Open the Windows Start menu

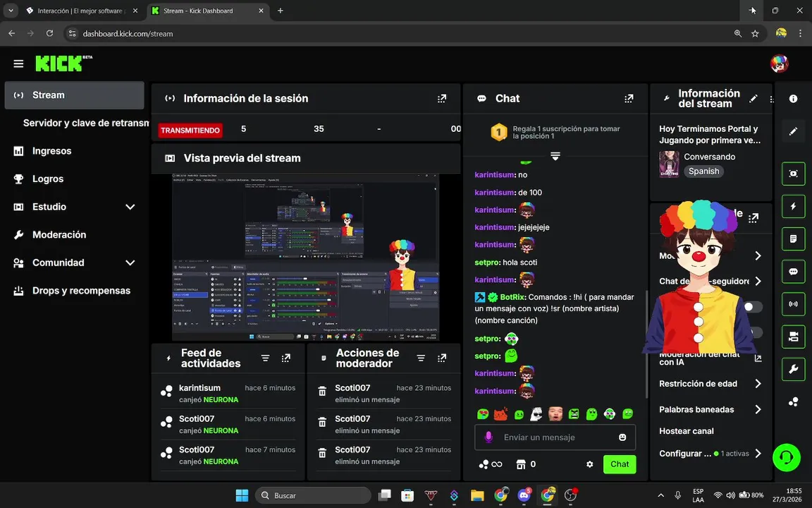pos(242,495)
